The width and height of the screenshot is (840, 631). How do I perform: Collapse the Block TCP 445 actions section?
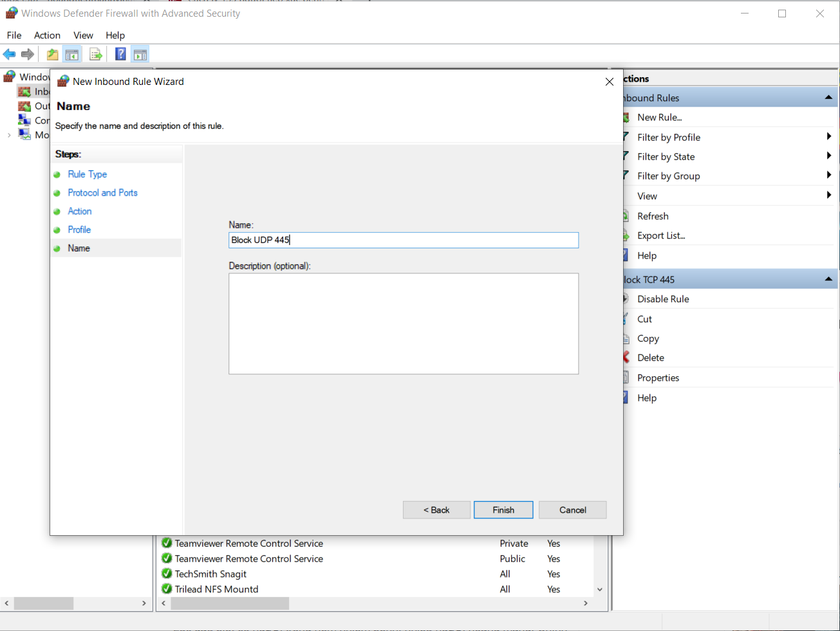pos(828,279)
